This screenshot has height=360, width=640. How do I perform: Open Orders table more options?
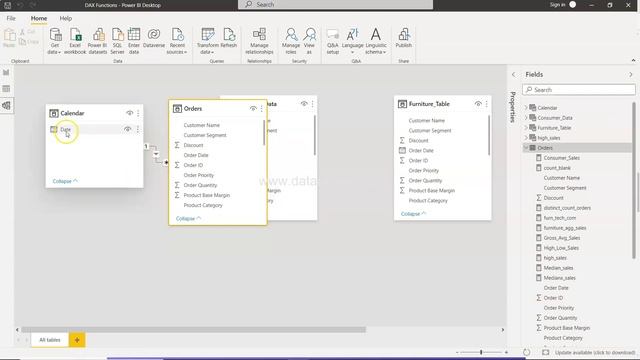(262, 109)
